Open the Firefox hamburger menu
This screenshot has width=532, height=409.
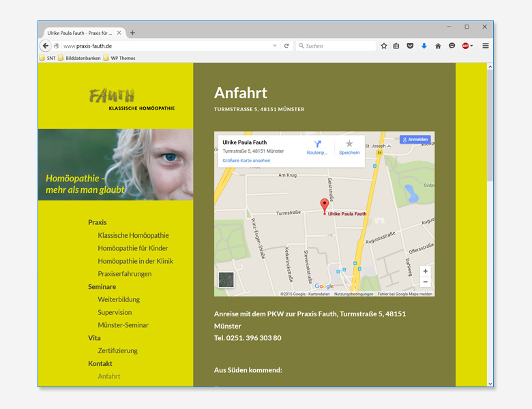(486, 46)
